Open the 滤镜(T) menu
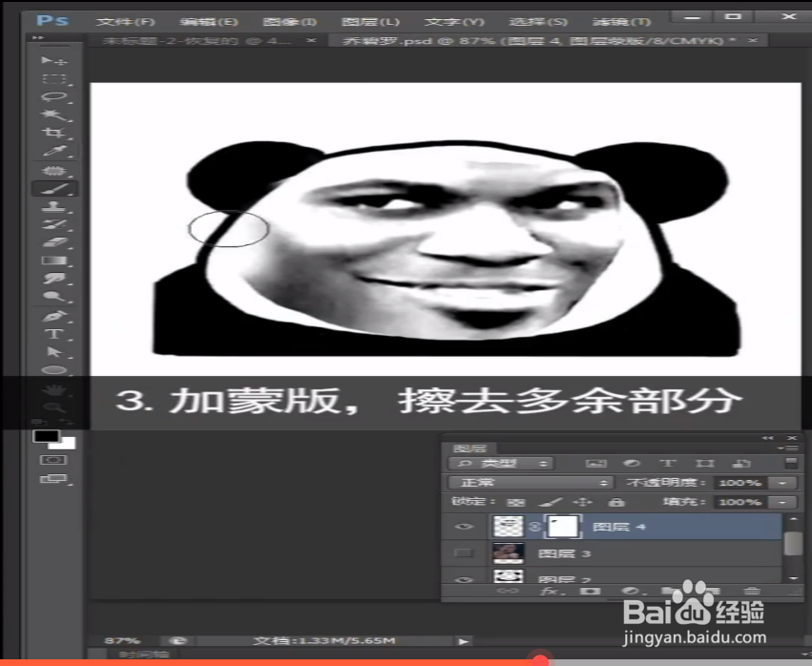812x666 pixels. point(621,22)
